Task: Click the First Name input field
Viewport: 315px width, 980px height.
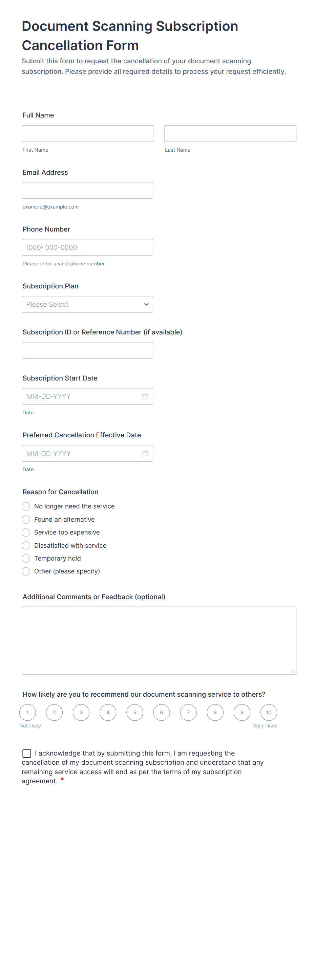Action: (88, 133)
